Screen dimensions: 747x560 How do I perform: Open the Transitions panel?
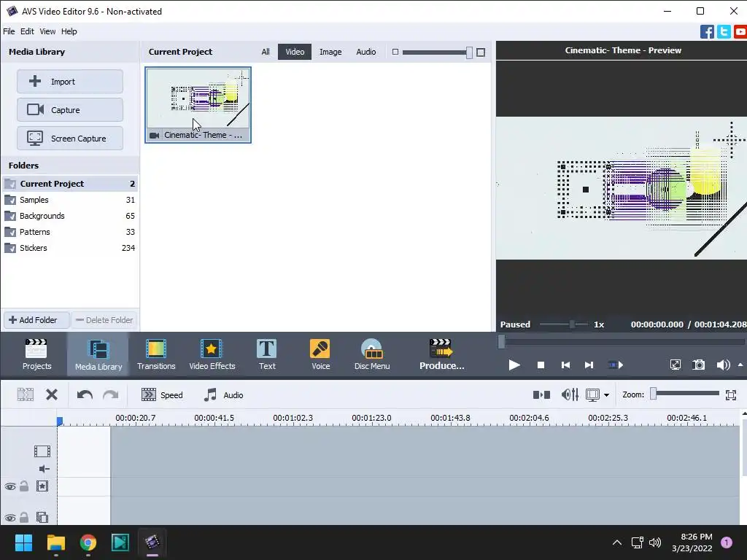pyautogui.click(x=156, y=354)
